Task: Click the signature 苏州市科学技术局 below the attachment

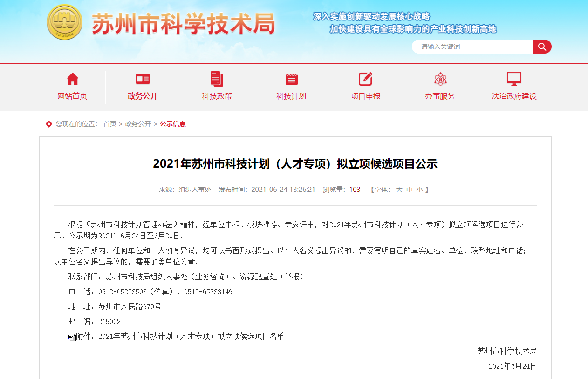Action: tap(507, 351)
